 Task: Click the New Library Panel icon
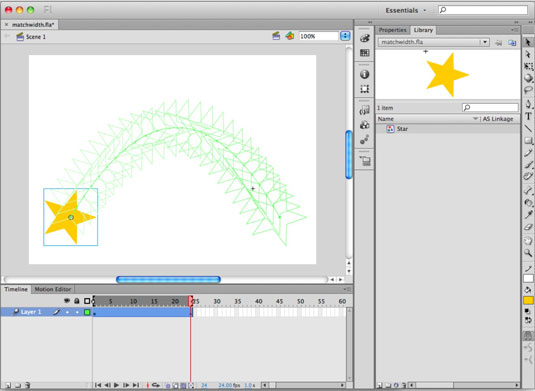(x=512, y=43)
